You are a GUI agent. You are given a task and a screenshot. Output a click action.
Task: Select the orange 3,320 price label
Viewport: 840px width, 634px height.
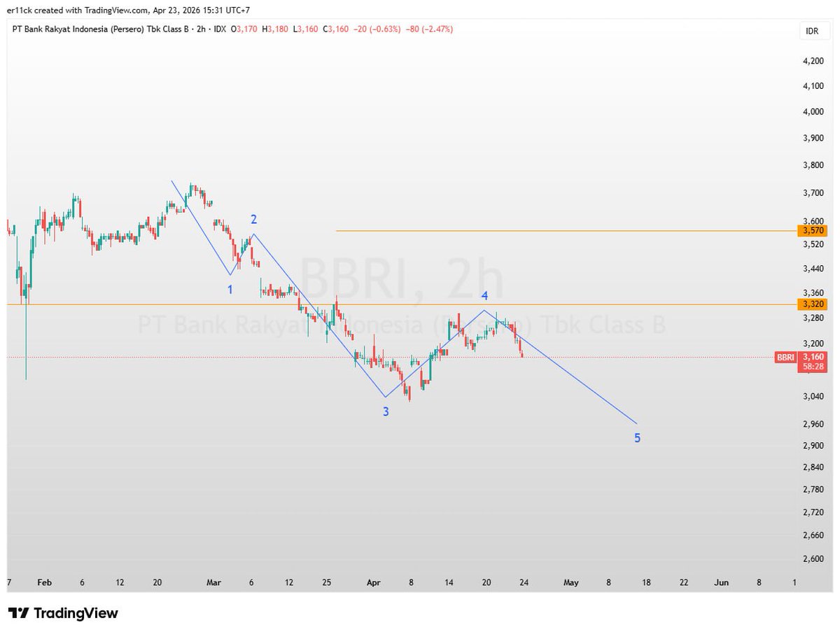[813, 304]
